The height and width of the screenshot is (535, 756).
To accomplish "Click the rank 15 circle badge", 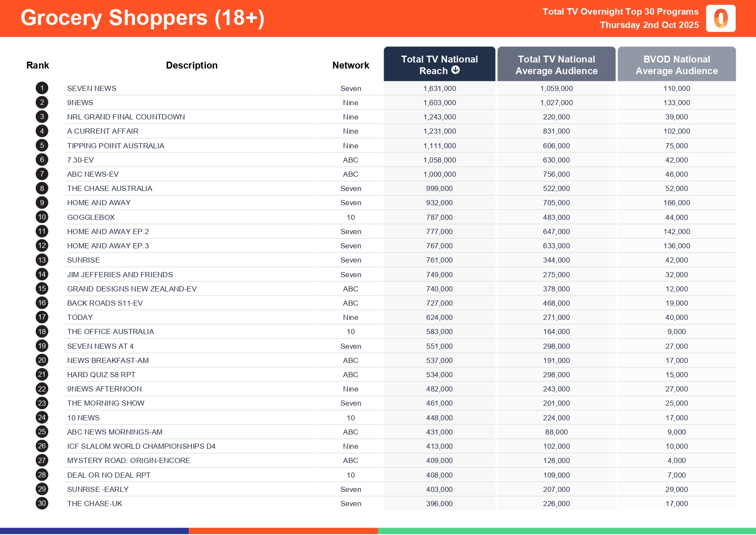I will click(x=42, y=289).
